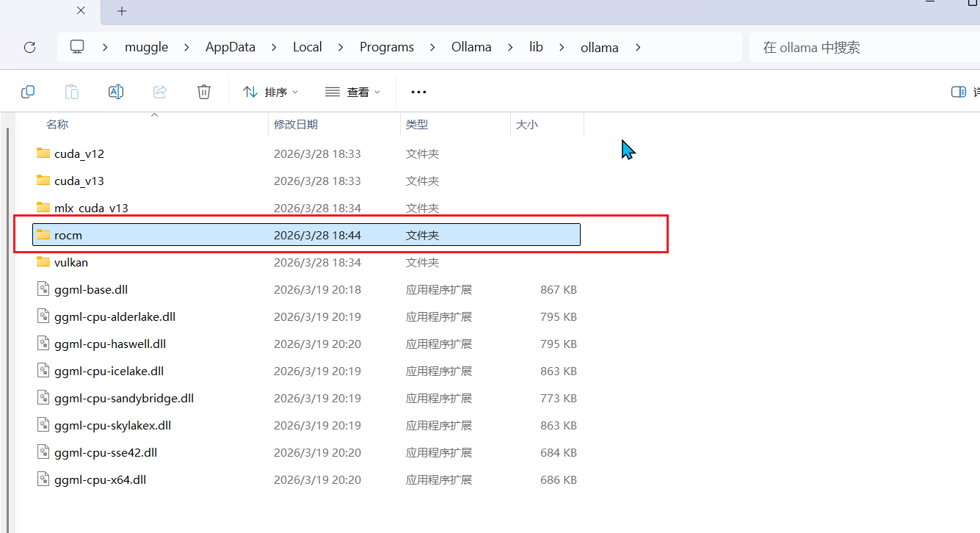Screen dimensions: 980x533
Task: Click the cuda_v12 folder icon
Action: pyautogui.click(x=43, y=153)
